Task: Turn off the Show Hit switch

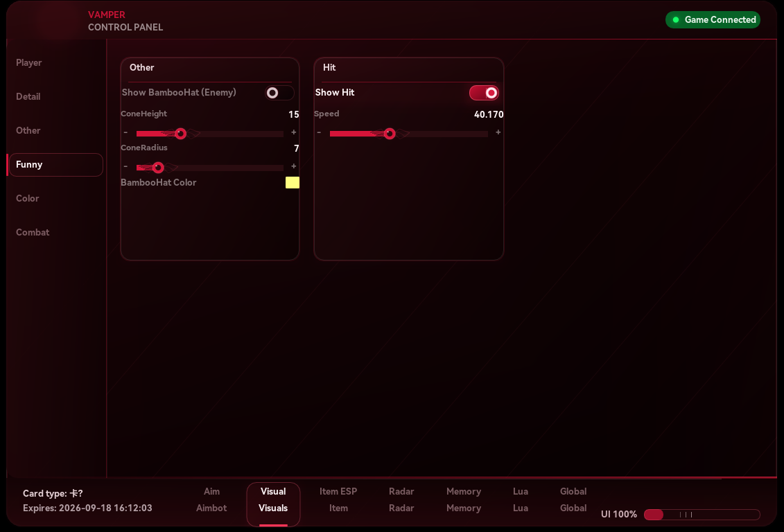Action: 483,93
